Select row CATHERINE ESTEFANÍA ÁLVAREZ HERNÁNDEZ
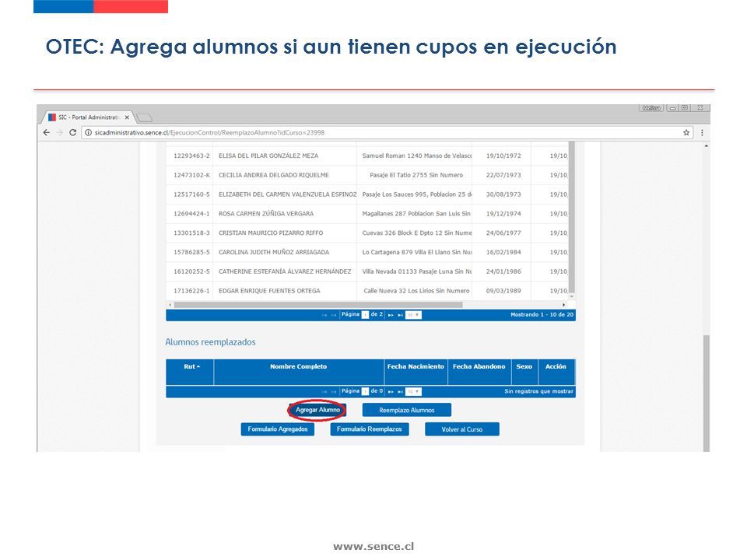 (366, 271)
